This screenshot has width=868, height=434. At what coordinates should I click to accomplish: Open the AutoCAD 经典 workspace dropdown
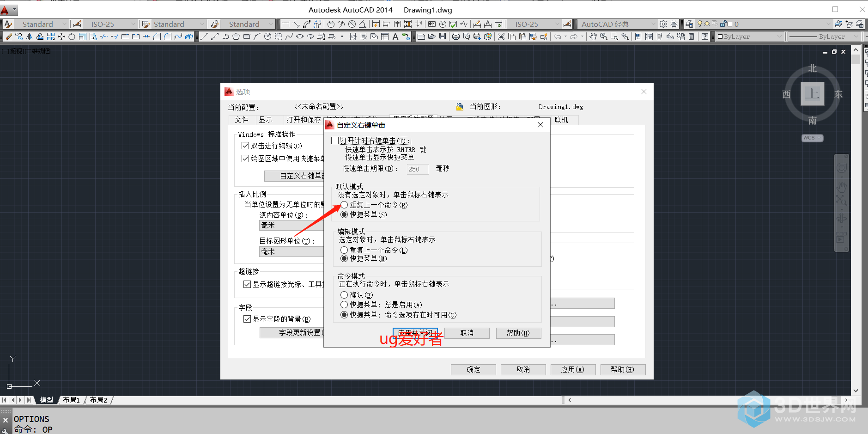[x=617, y=24]
